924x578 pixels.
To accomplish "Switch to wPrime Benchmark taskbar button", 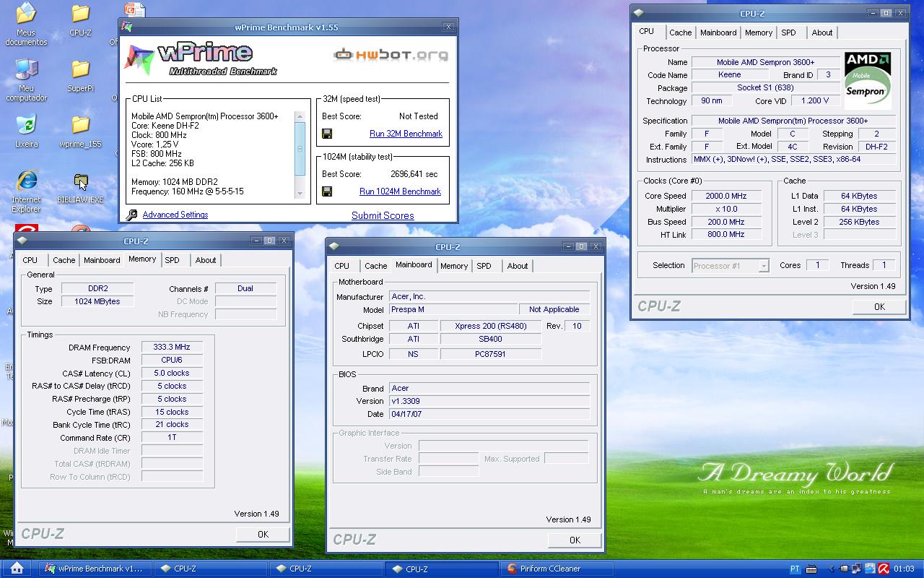I will 95,569.
